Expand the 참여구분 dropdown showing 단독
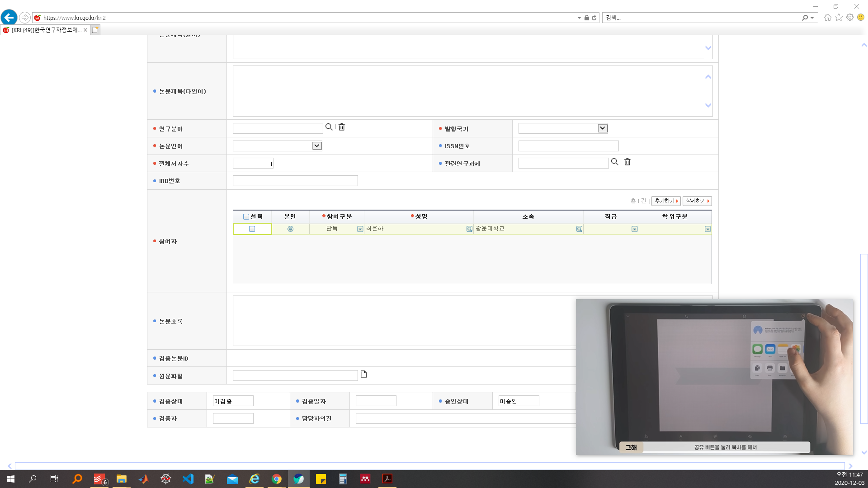The height and width of the screenshot is (488, 868). [x=360, y=229]
